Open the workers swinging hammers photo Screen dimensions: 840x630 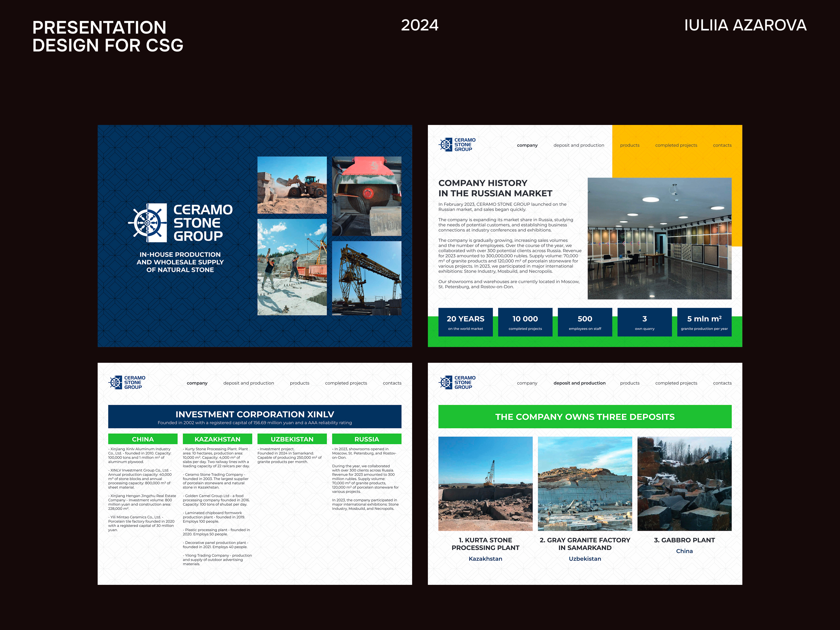pyautogui.click(x=292, y=267)
